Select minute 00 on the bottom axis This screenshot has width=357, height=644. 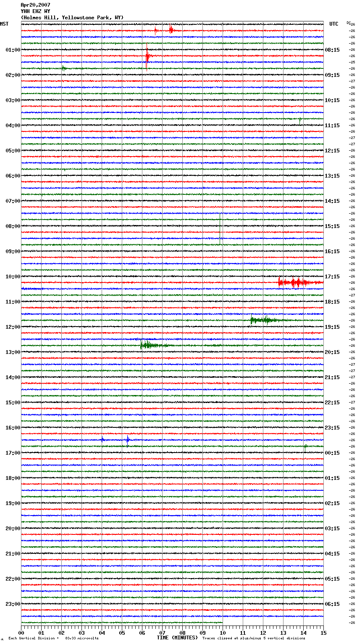[21, 633]
